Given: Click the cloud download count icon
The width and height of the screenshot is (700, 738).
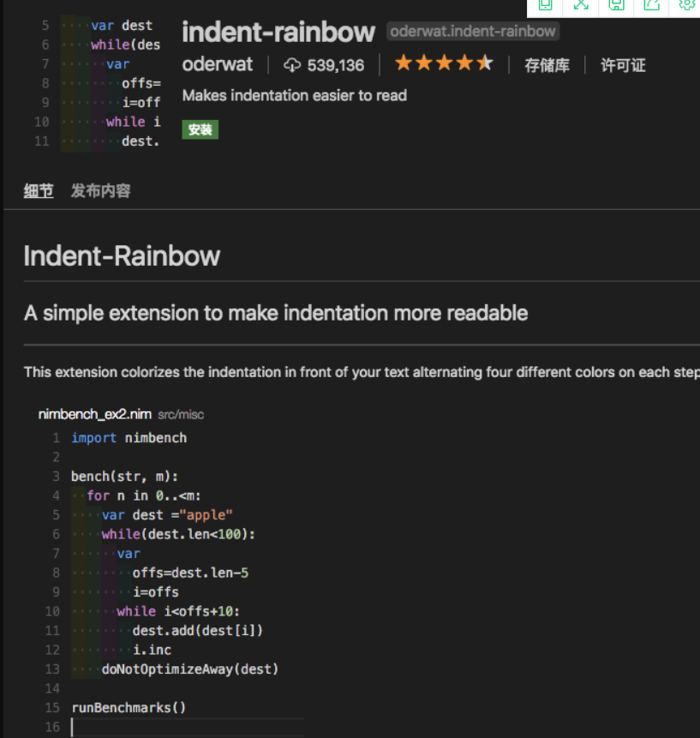Looking at the screenshot, I should point(291,65).
